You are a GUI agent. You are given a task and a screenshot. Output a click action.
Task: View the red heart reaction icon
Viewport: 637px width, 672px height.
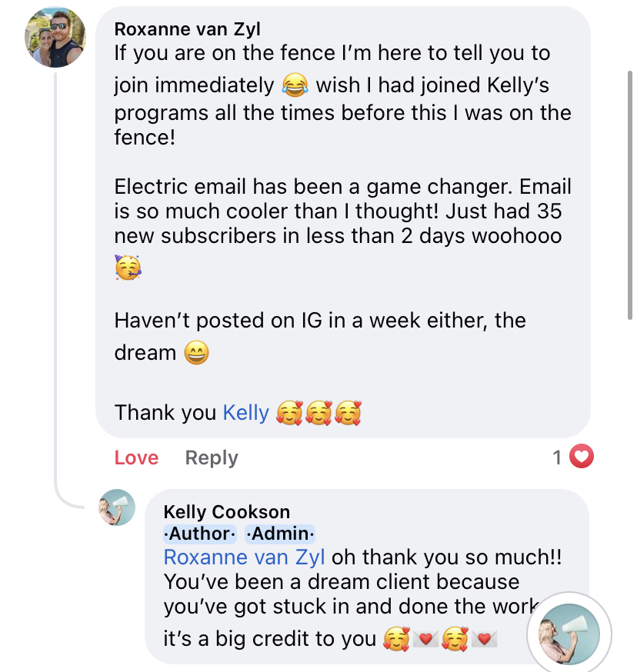(582, 457)
